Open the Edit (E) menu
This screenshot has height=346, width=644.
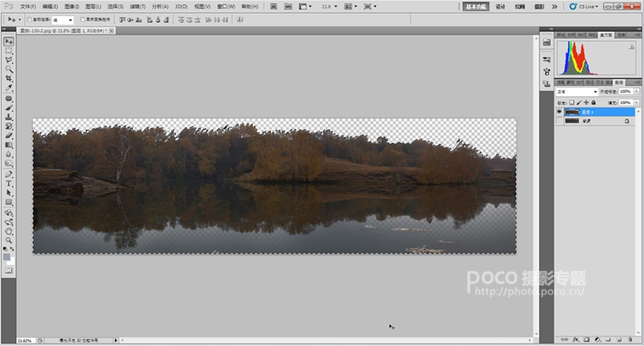click(50, 6)
